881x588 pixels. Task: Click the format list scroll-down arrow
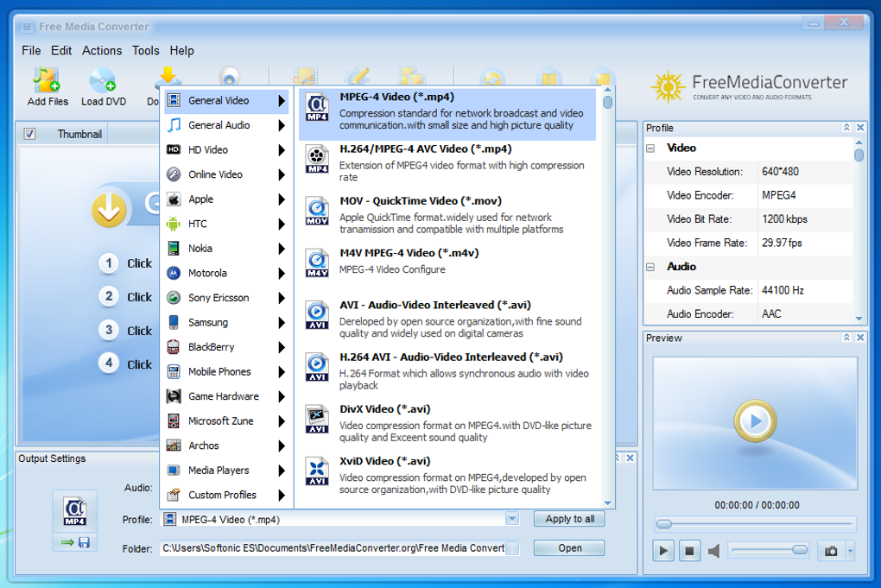click(x=607, y=503)
